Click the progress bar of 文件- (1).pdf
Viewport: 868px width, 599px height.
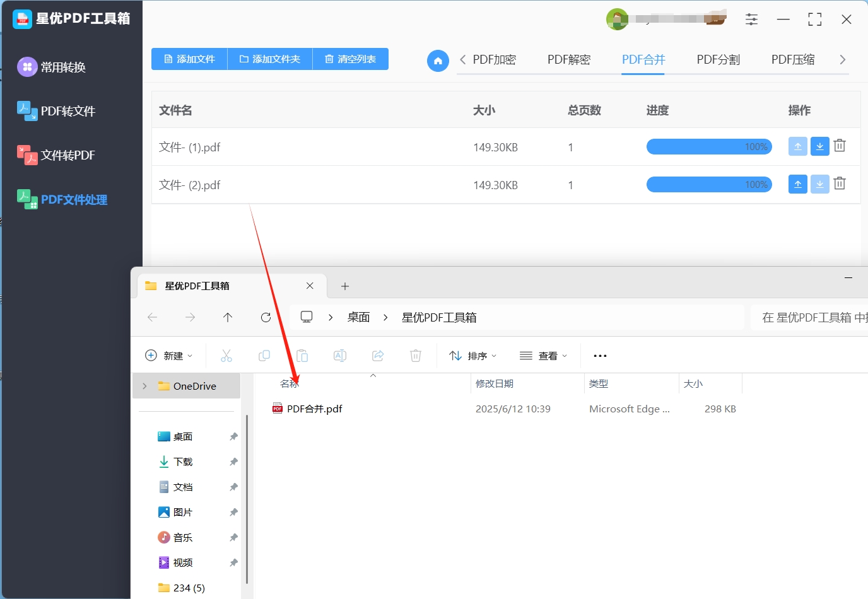pos(709,147)
